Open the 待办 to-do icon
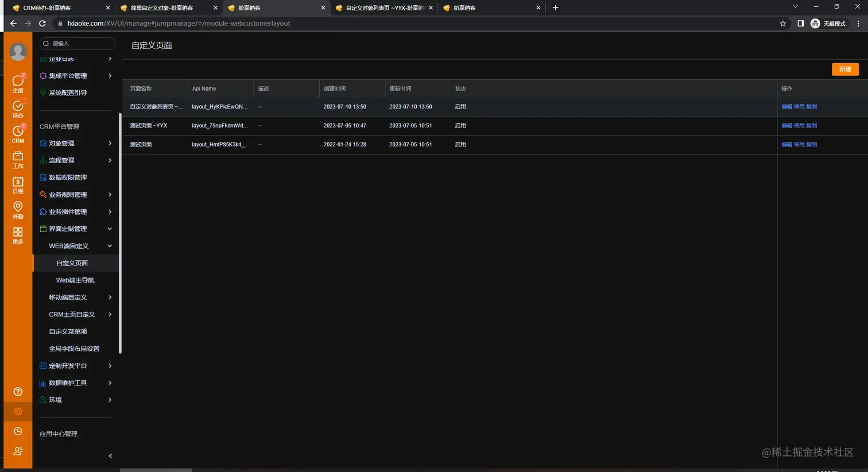The width and height of the screenshot is (868, 472). 18,109
